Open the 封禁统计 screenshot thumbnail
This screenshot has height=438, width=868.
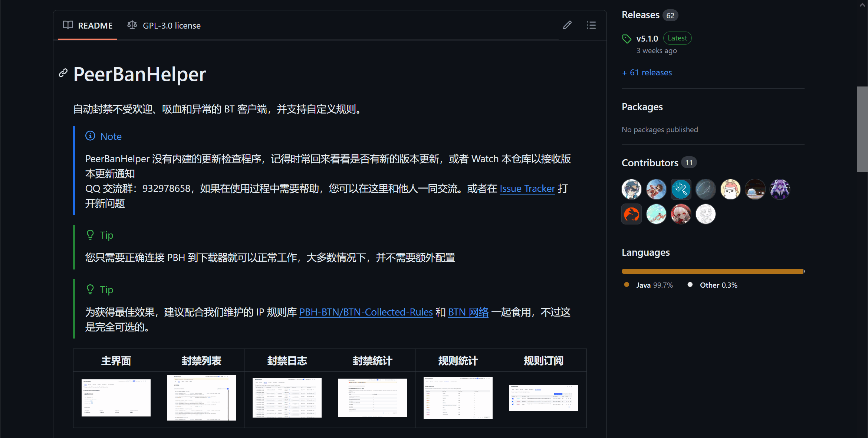[x=372, y=398]
